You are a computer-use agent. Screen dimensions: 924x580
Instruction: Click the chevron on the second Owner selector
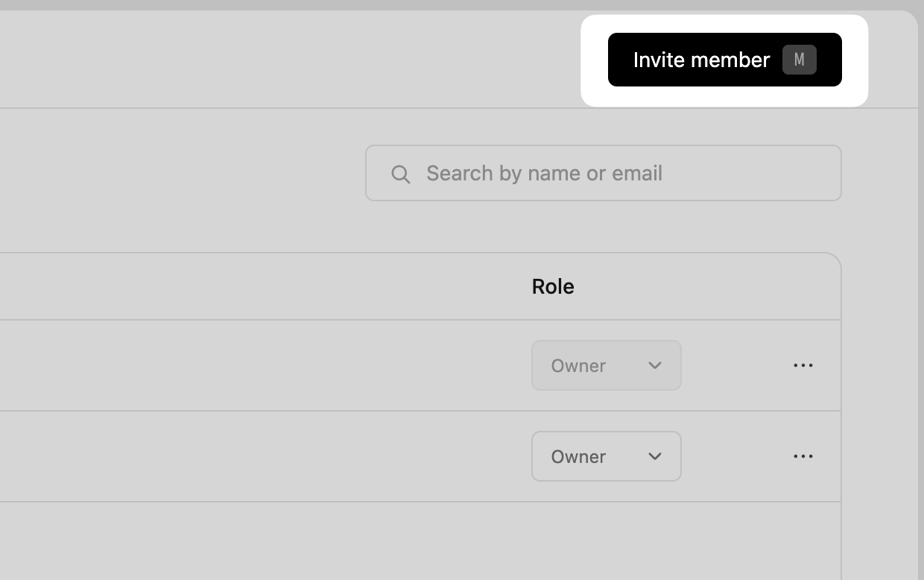click(x=655, y=456)
